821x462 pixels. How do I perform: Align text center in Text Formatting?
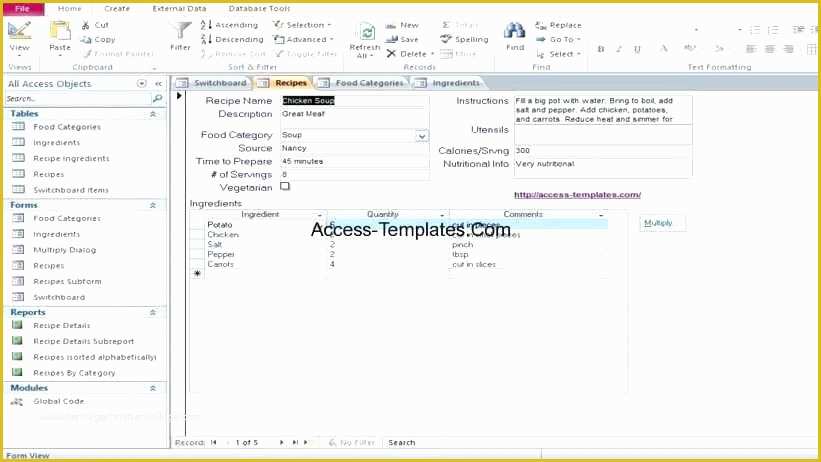pos(770,49)
